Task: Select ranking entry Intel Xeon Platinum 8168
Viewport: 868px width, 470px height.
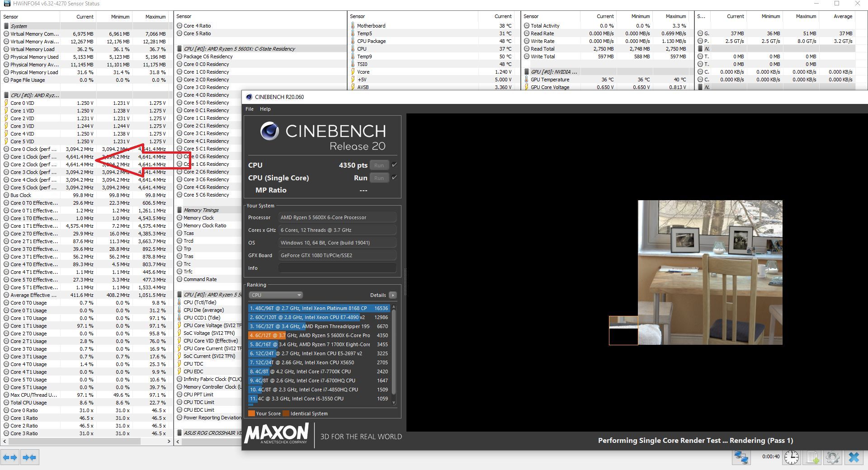Action: [x=319, y=308]
